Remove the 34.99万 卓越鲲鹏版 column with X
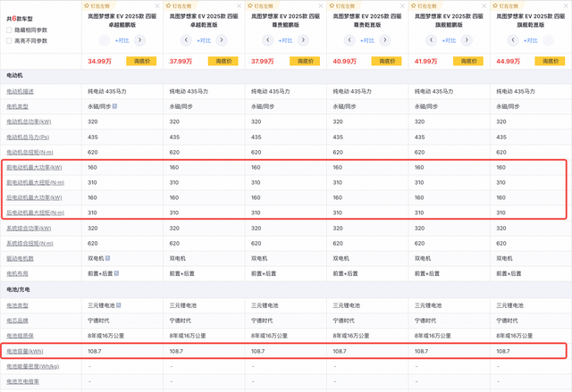The height and width of the screenshot is (392, 572). point(157,6)
